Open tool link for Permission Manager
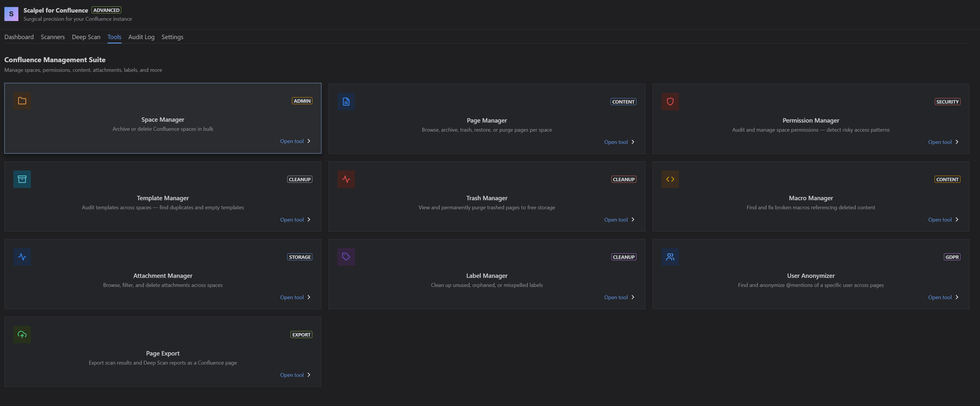This screenshot has height=406, width=980. pos(944,142)
